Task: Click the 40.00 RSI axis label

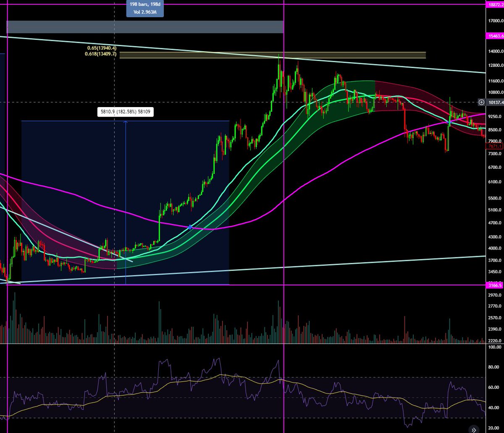Action: click(x=494, y=407)
